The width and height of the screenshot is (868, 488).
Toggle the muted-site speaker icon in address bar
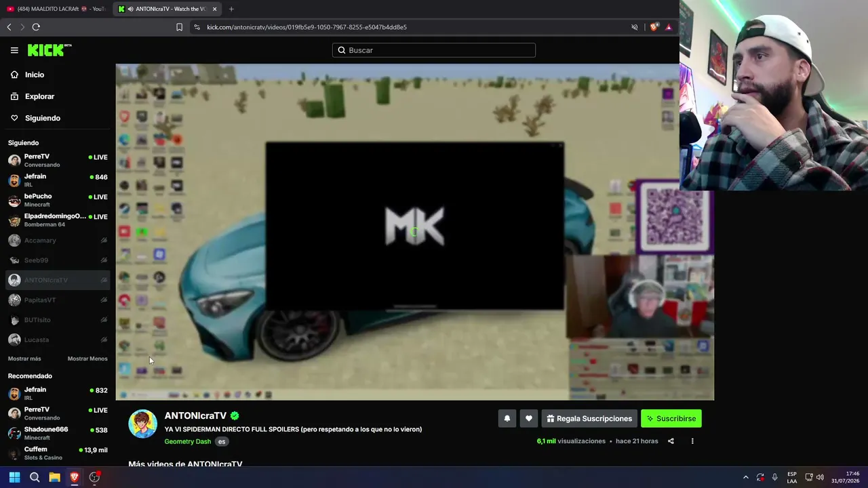click(635, 27)
